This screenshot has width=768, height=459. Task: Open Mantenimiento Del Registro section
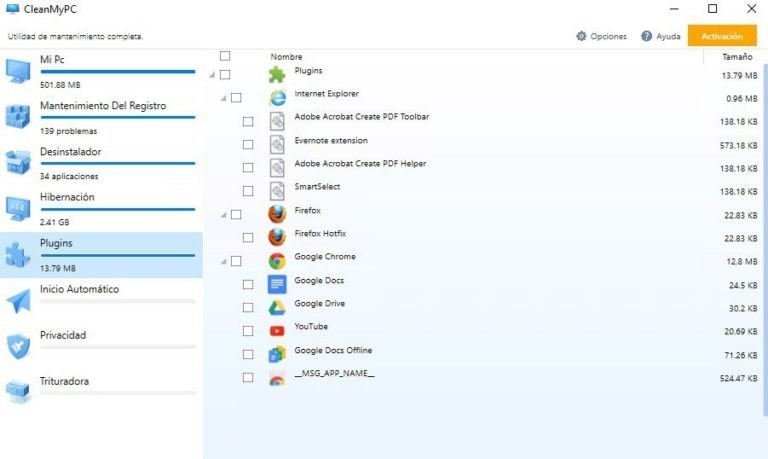click(101, 118)
